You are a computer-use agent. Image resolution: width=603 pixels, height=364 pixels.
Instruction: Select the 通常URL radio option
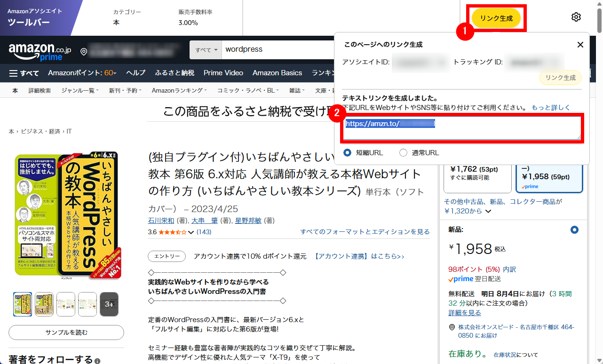(403, 152)
